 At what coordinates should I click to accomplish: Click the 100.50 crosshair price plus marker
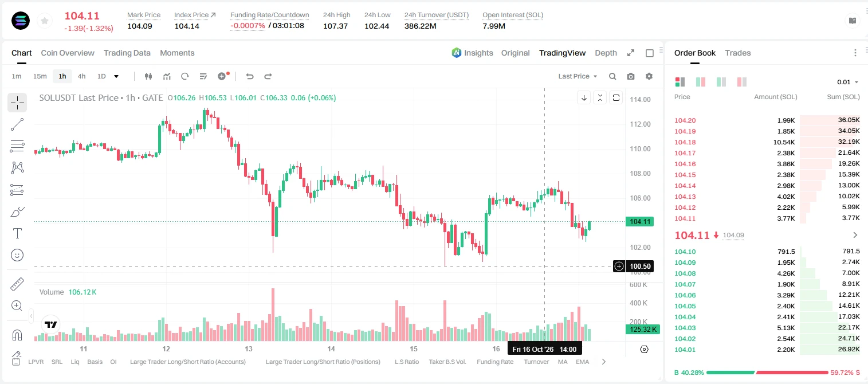pyautogui.click(x=619, y=267)
